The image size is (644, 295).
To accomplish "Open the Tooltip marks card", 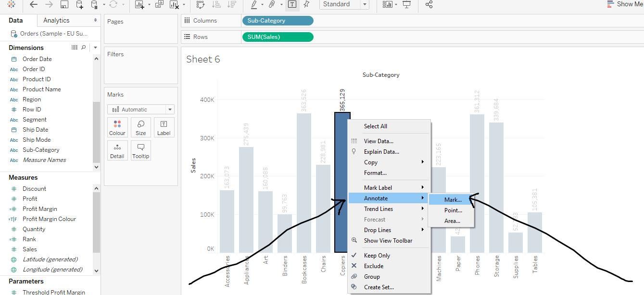I will coord(141,150).
